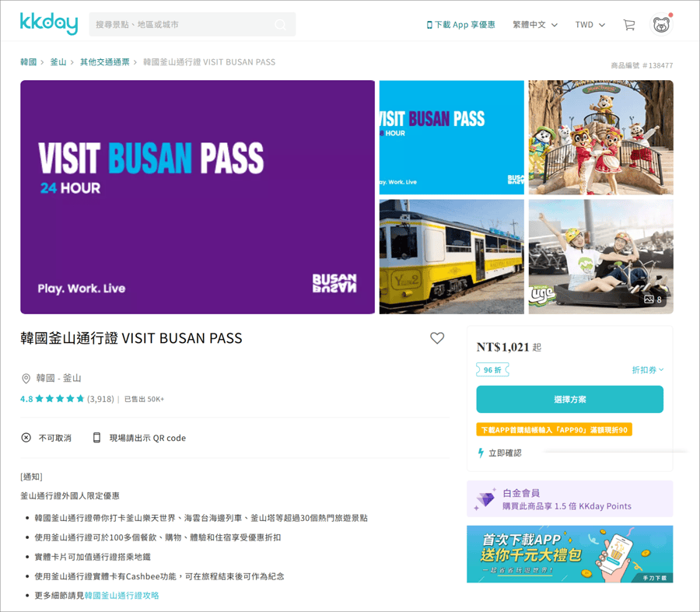This screenshot has width=700, height=612.
Task: Click the [通知] heading text
Action: [x=31, y=477]
